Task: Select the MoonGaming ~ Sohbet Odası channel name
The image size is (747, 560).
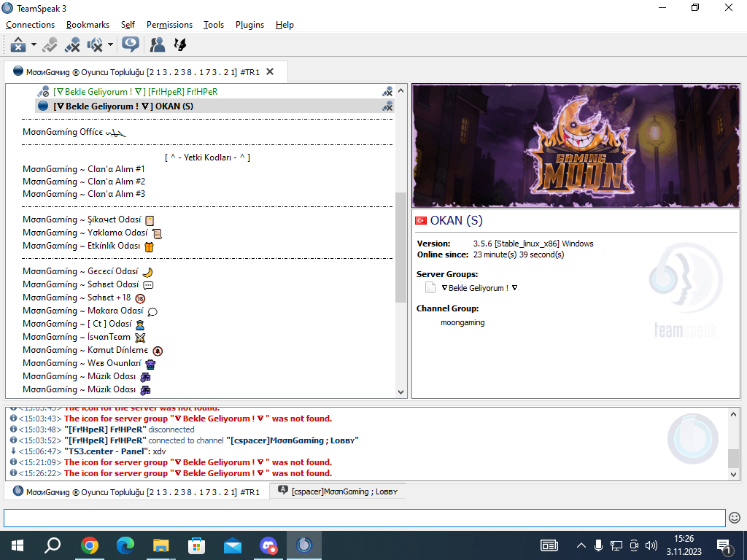Action: tap(80, 284)
